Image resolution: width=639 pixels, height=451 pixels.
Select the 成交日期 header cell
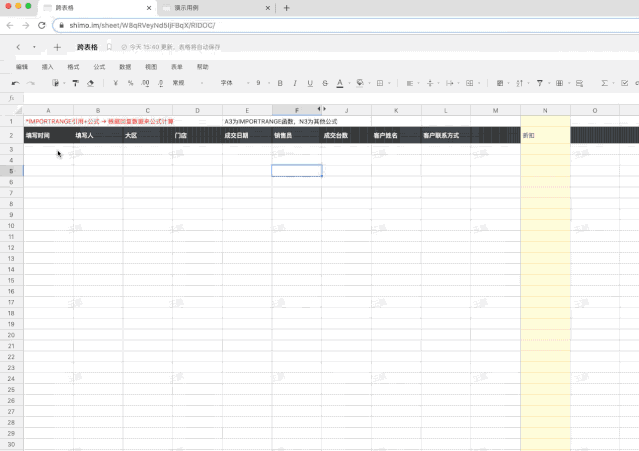[247, 135]
